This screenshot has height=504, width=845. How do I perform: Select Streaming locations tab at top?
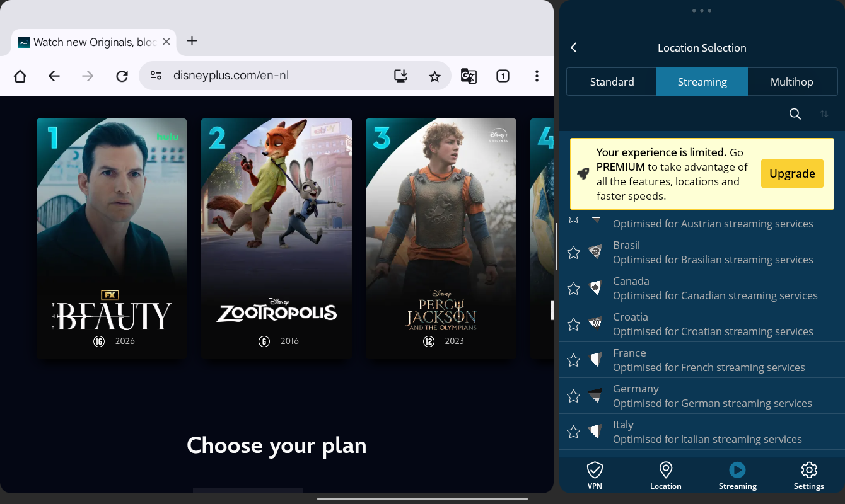tap(702, 82)
